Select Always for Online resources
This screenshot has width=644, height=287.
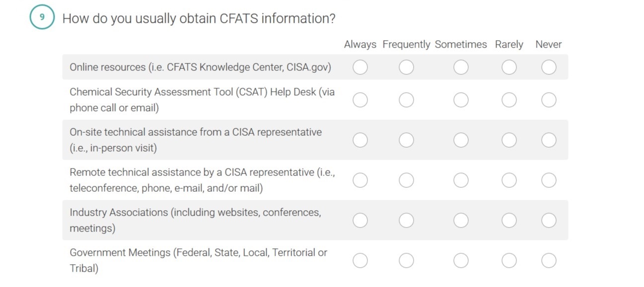[360, 67]
